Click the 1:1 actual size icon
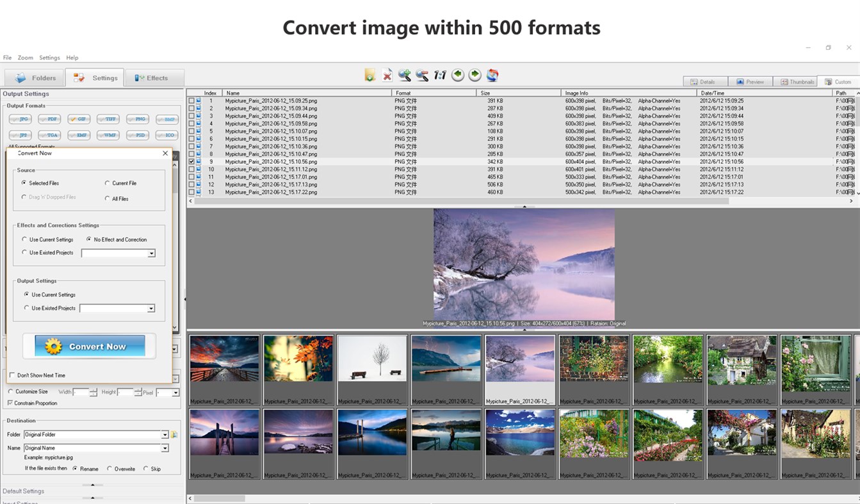Viewport: 860px width, 504px height. tap(439, 75)
